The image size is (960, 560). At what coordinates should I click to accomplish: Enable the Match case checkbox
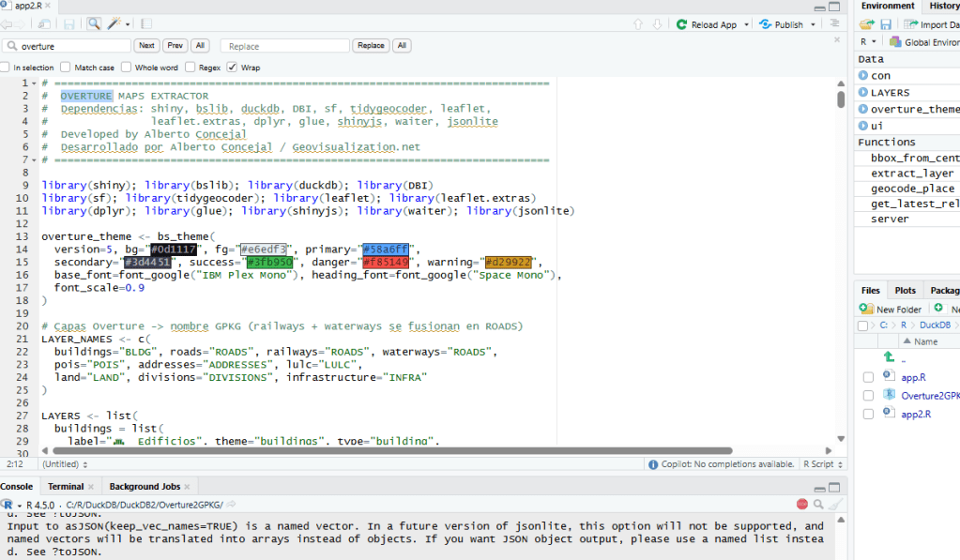66,68
